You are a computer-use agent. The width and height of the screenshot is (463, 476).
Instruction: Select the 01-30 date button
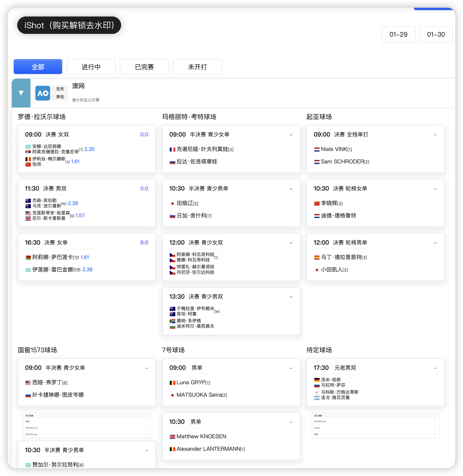tap(436, 35)
